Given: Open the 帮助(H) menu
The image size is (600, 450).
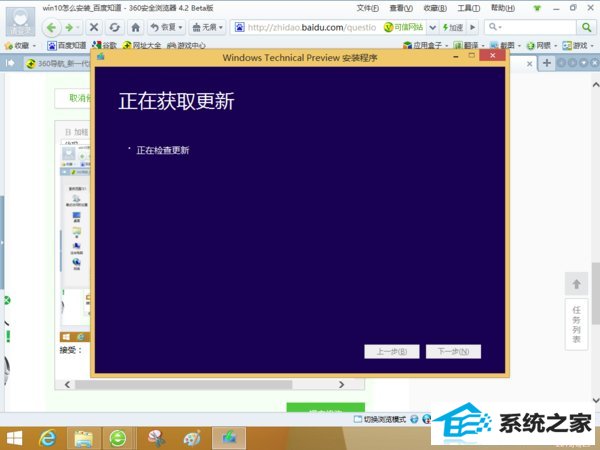Looking at the screenshot, I should tap(503, 8).
